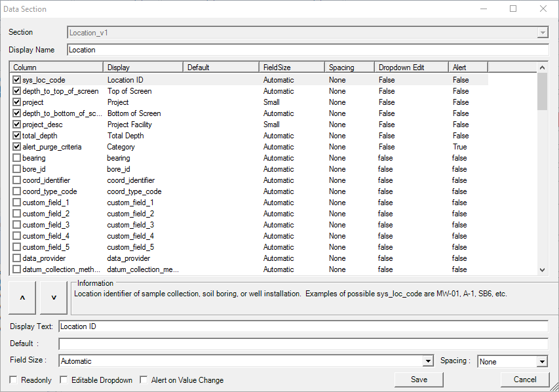The image size is (559, 392).
Task: Open the Section dropdown list
Action: [x=542, y=33]
